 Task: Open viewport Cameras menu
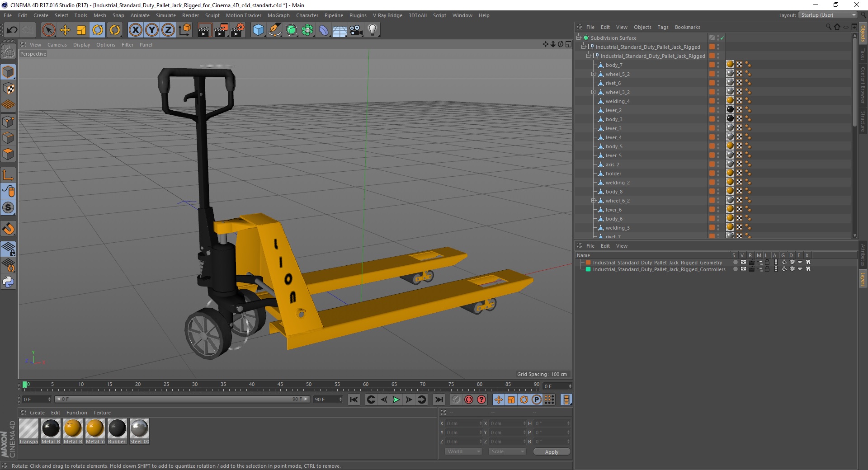[57, 45]
